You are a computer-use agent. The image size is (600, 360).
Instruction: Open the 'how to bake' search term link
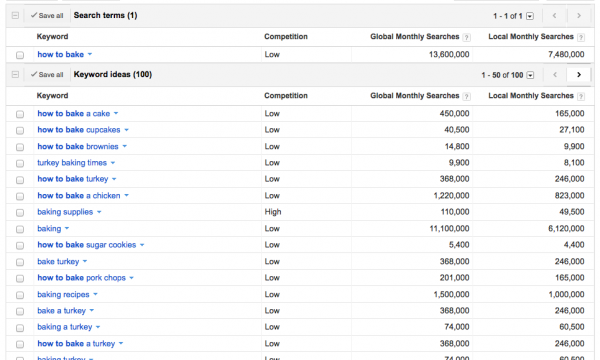pos(60,54)
